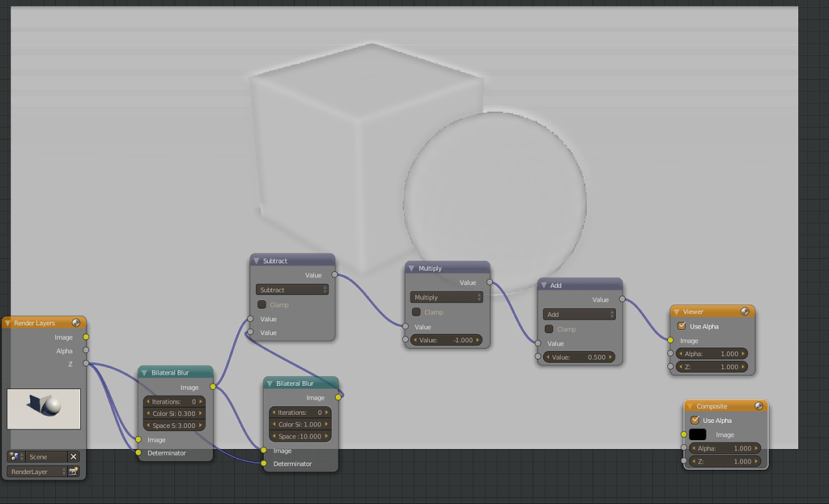Unlink the scene with the X button
The width and height of the screenshot is (829, 504).
click(x=74, y=456)
